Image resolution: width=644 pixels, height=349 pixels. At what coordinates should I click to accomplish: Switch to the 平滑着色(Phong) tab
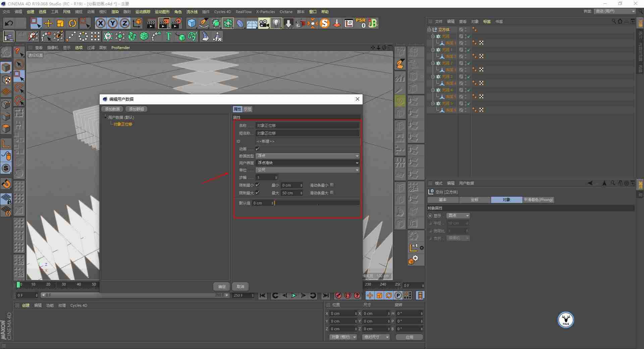click(538, 200)
